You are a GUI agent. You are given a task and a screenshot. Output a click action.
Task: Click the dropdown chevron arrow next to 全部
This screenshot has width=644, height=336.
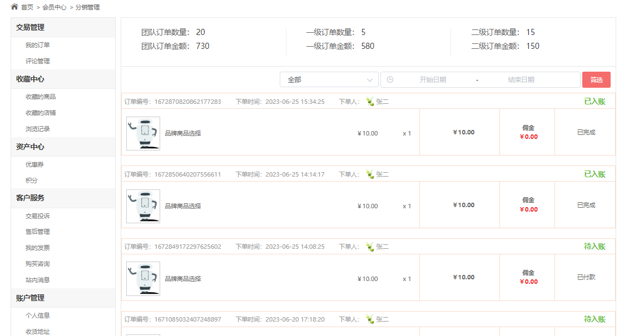(x=370, y=80)
